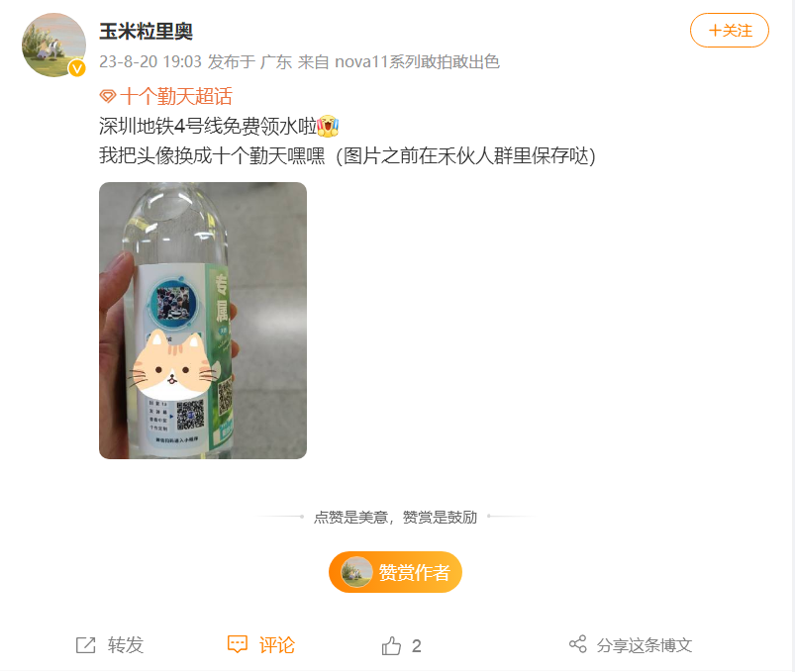The width and height of the screenshot is (795, 672).
Task: Click the user's round profile avatar
Action: (53, 46)
